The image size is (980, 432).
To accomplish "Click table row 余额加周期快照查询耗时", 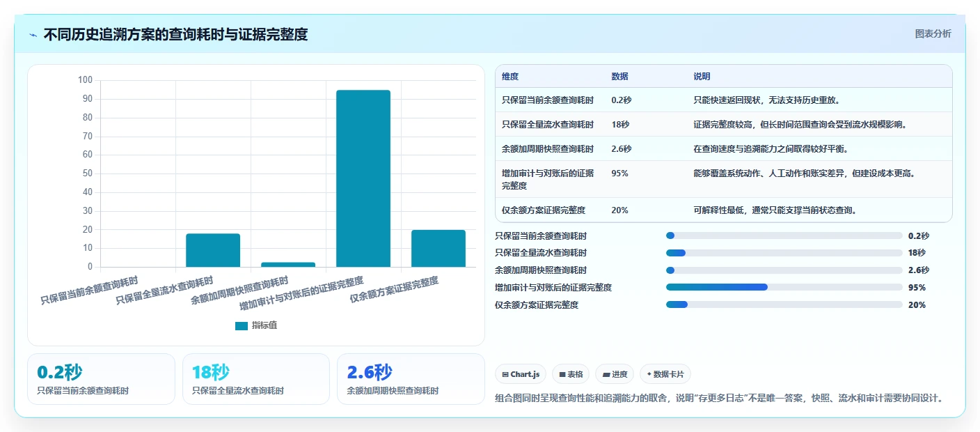I will 723,149.
